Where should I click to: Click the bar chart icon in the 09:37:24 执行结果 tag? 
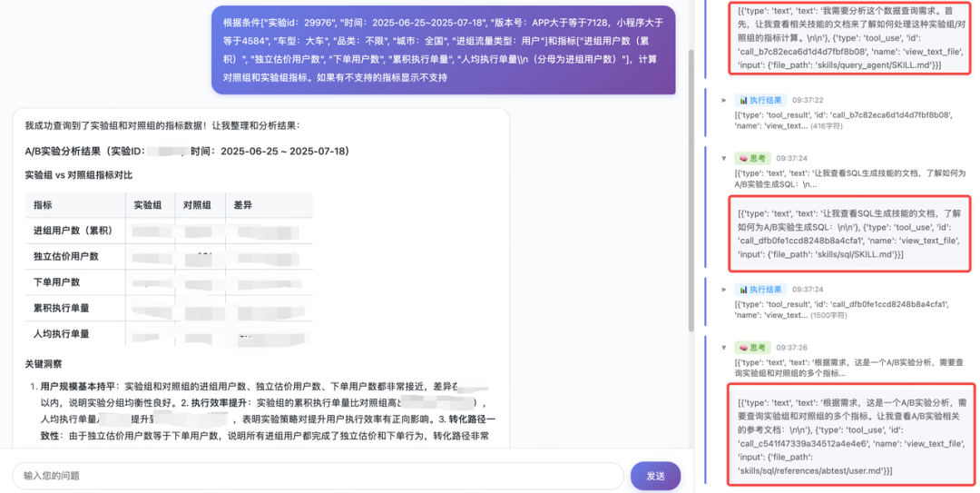tap(743, 290)
